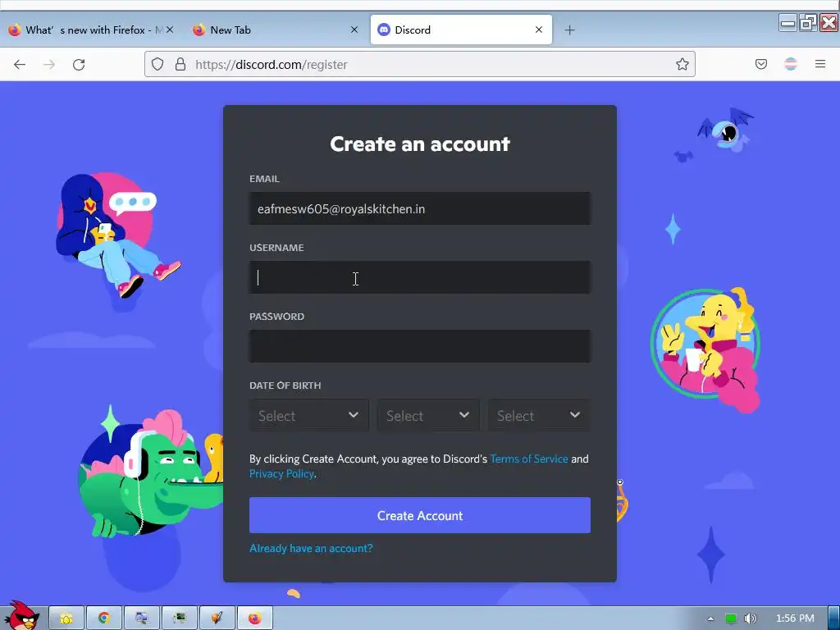
Task: Switch to the New Tab tab
Action: 276,30
